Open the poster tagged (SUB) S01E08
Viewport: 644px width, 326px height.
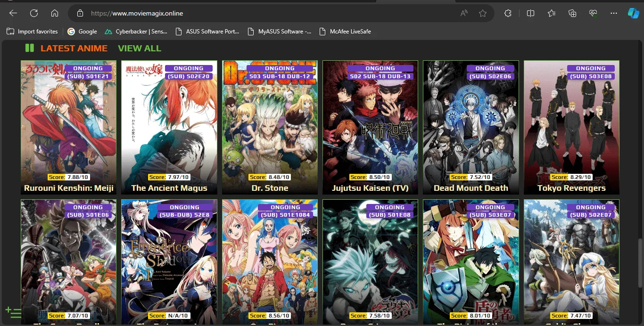[371, 261]
